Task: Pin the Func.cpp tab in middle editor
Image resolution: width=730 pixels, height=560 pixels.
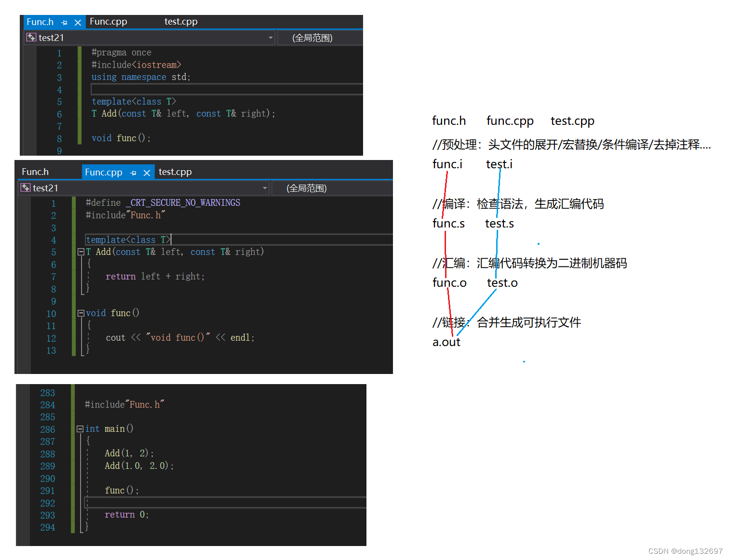Action: pos(134,173)
